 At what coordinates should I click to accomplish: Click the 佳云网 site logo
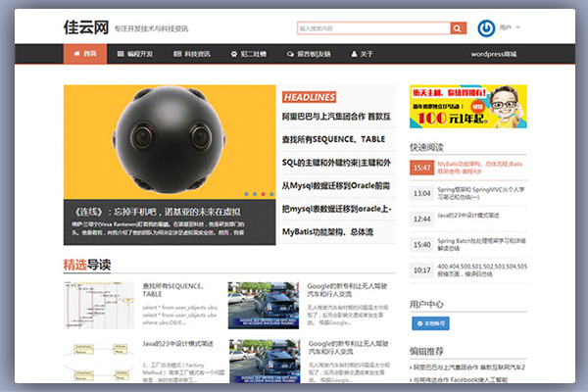[x=86, y=27]
